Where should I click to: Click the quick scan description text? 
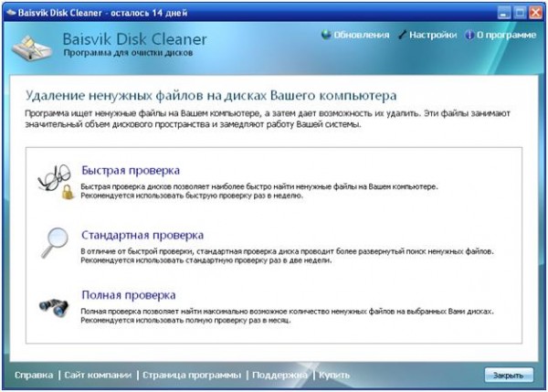coord(259,191)
